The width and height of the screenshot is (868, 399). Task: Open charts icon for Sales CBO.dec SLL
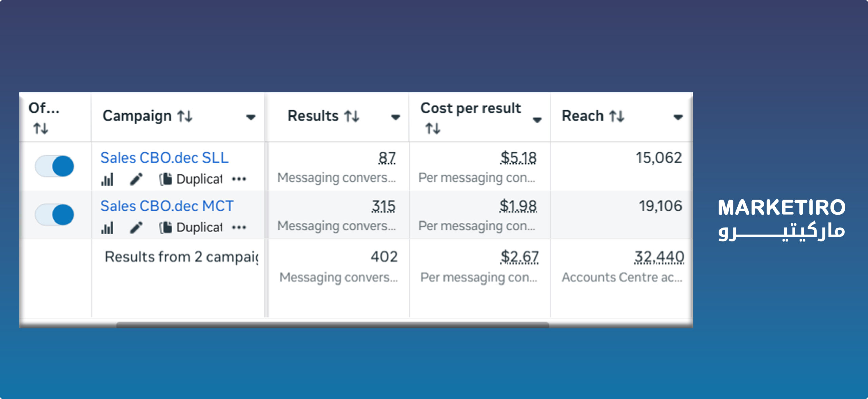pyautogui.click(x=107, y=180)
